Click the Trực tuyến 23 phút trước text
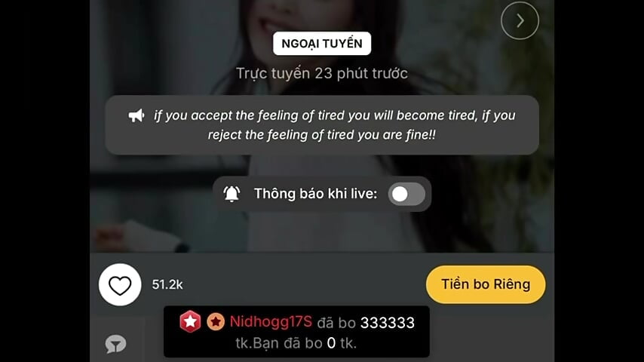The width and height of the screenshot is (644, 362). (x=322, y=74)
